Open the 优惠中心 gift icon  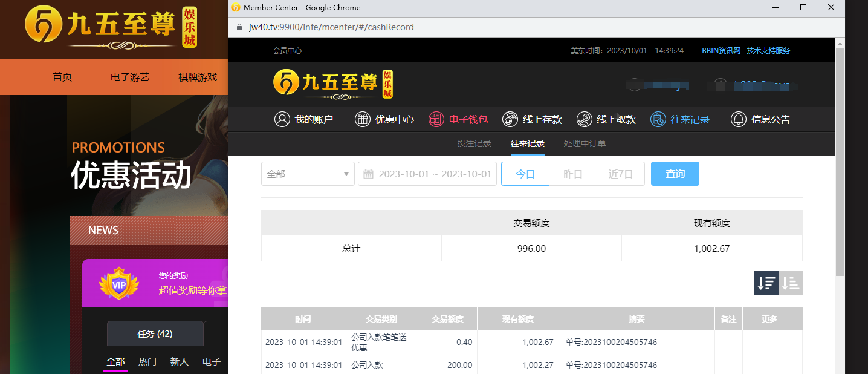[x=362, y=119]
